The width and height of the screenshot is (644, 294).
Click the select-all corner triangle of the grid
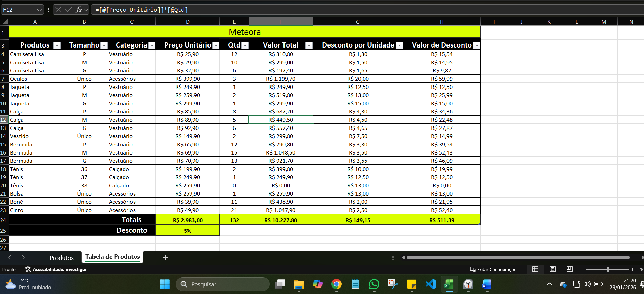point(4,22)
